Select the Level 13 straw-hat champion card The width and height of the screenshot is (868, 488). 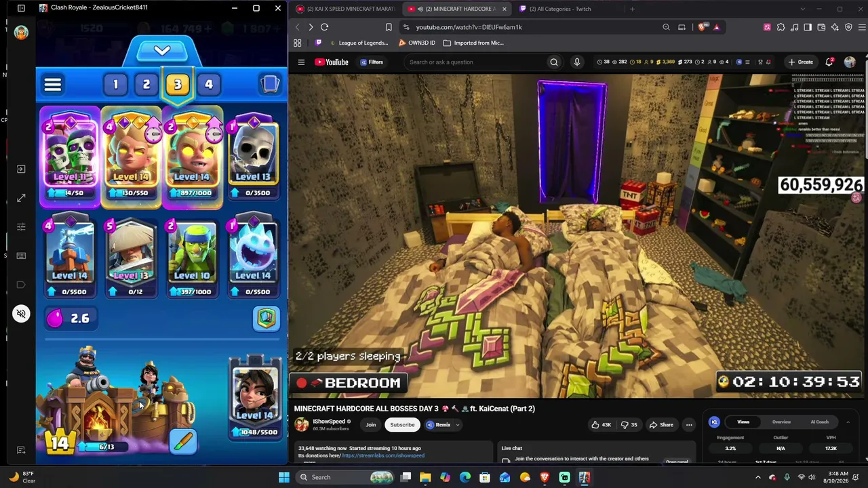131,258
